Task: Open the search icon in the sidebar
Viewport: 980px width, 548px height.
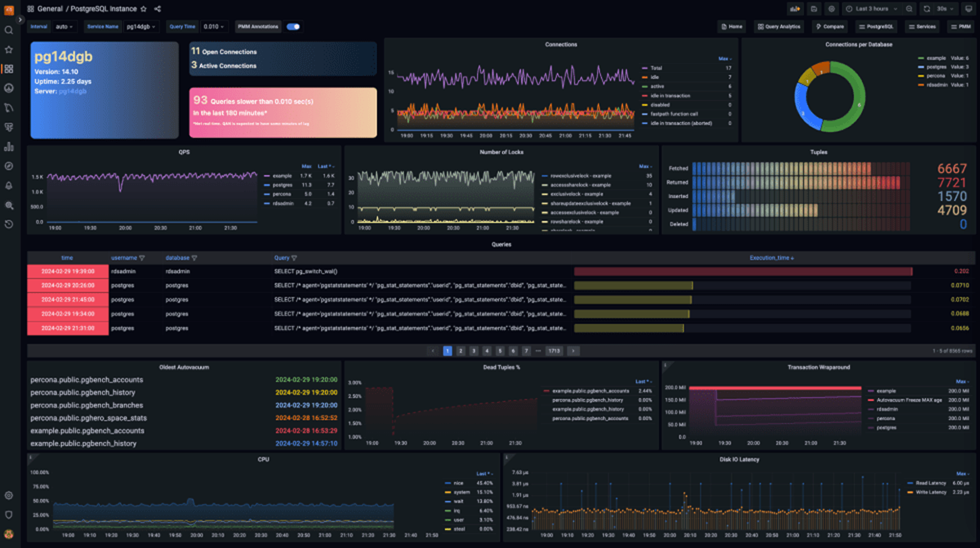Action: point(9,30)
